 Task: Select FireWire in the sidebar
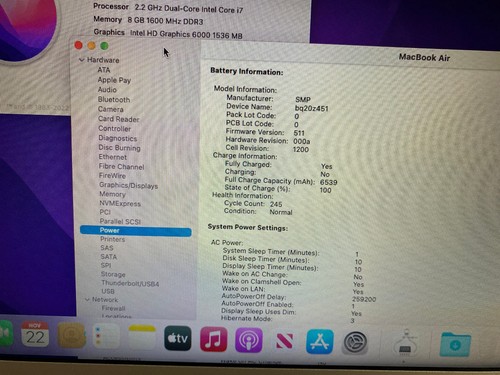click(x=112, y=175)
